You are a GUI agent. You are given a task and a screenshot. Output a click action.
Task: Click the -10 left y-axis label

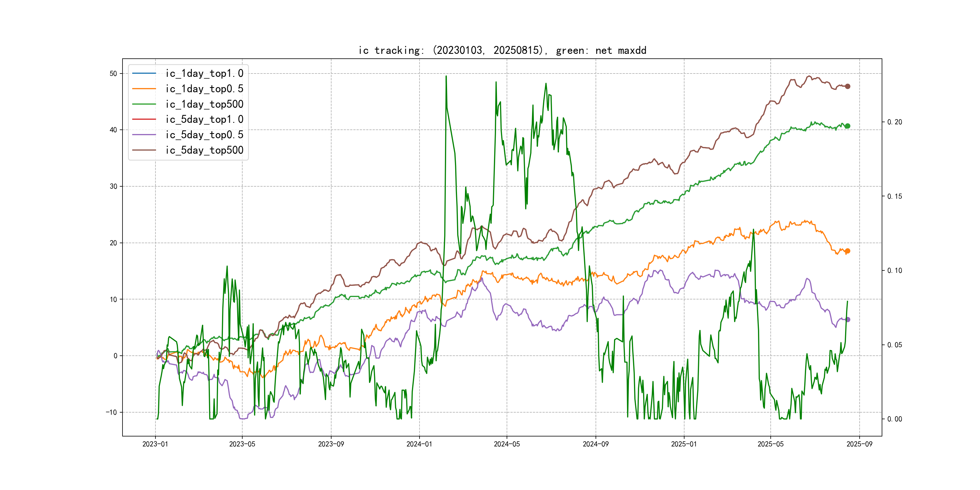point(112,412)
